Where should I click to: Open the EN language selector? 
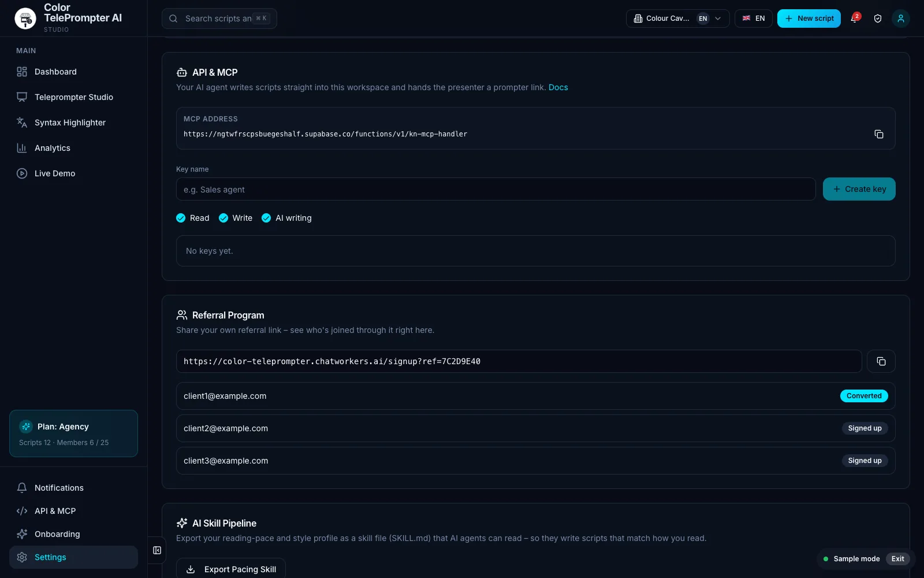tap(753, 18)
